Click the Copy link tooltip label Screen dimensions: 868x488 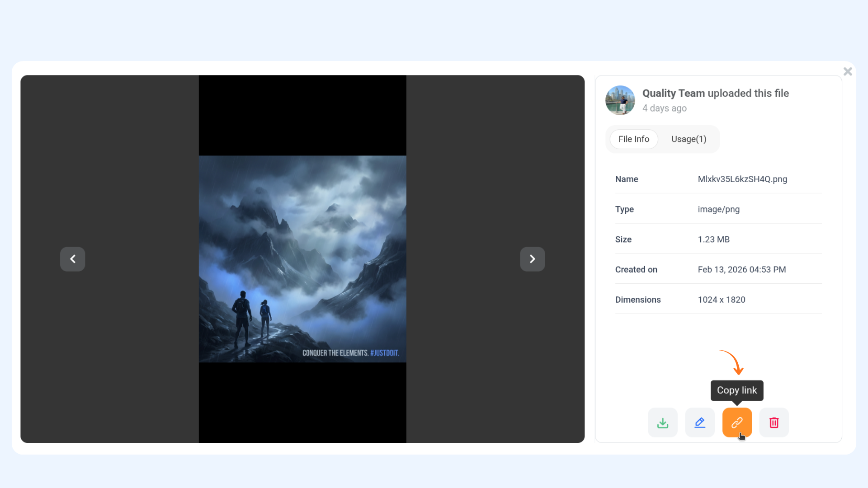point(736,390)
